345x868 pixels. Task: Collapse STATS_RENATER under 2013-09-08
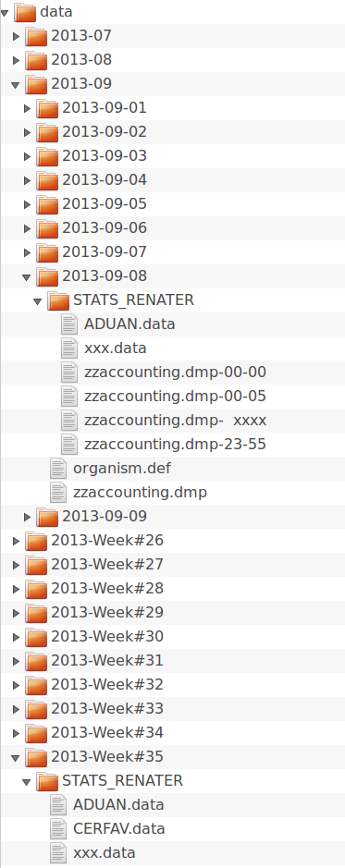tap(38, 301)
